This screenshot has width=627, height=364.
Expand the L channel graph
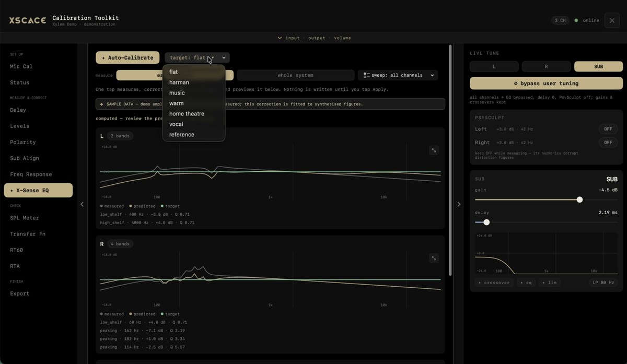pos(434,150)
